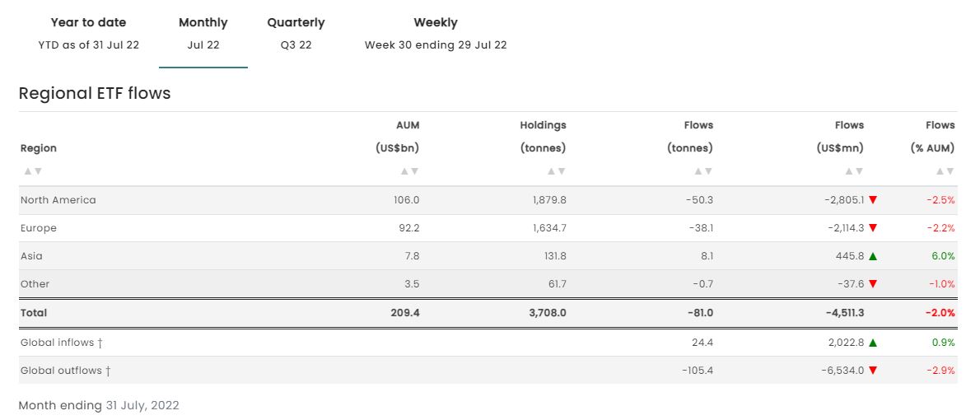The height and width of the screenshot is (420, 980).
Task: Click the Regional ETF flows heading
Action: pos(95,93)
